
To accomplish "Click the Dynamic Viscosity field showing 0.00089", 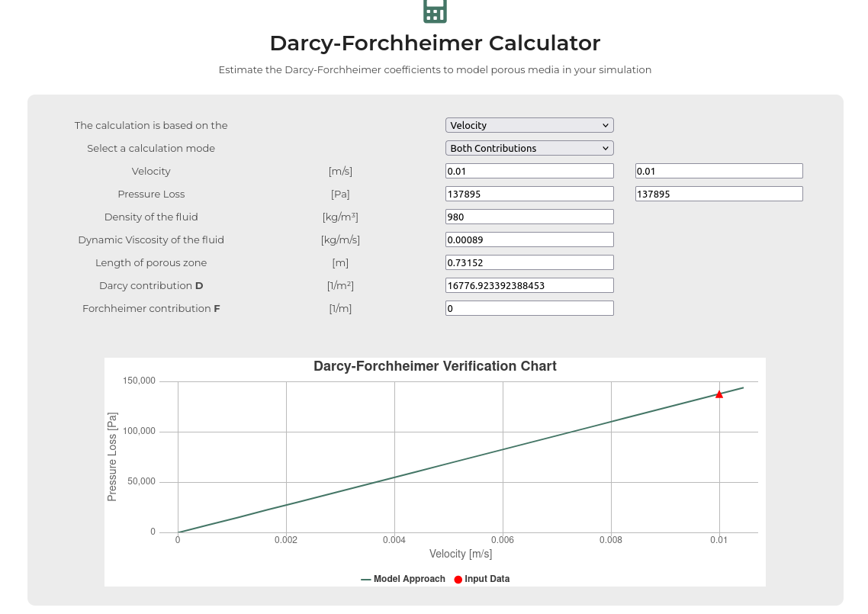I will (x=529, y=239).
